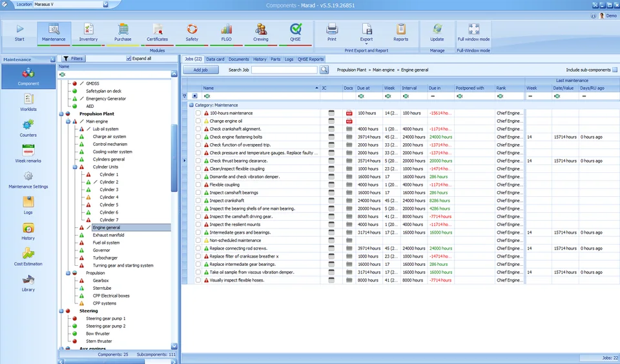The width and height of the screenshot is (620, 364).
Task: Click the search magnifier icon
Action: tap(324, 70)
